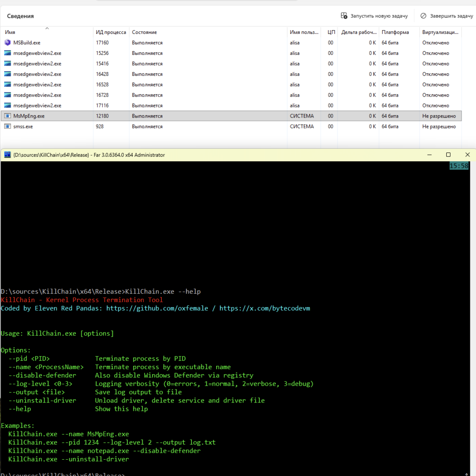Click the 15:58 clock in Far console

point(459,166)
